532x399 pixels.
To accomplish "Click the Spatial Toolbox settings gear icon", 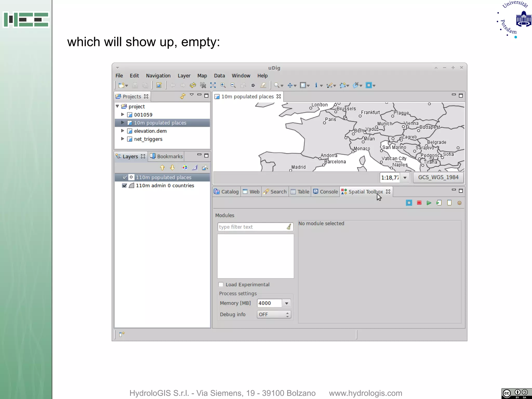I will tap(460, 203).
